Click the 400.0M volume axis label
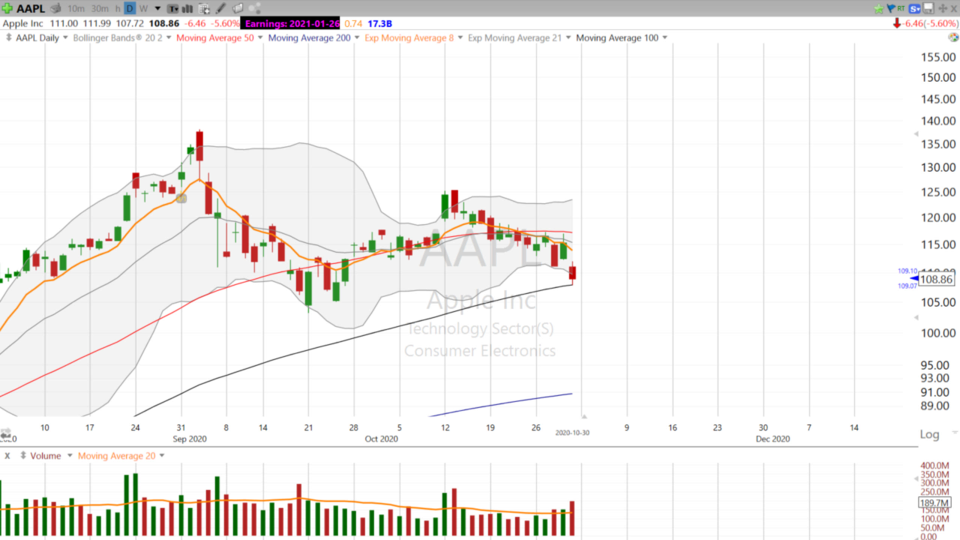This screenshot has height=540, width=960. click(934, 465)
